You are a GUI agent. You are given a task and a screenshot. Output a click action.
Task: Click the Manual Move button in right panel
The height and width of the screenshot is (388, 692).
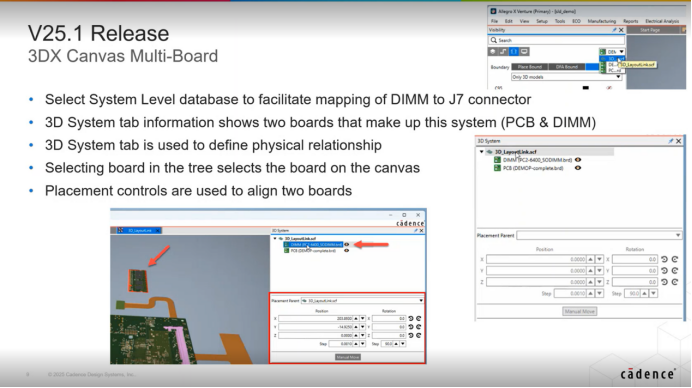(x=579, y=311)
